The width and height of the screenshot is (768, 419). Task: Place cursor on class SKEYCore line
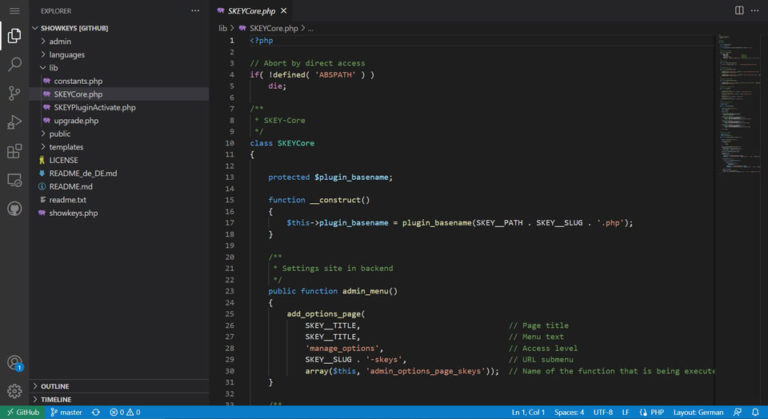[282, 143]
